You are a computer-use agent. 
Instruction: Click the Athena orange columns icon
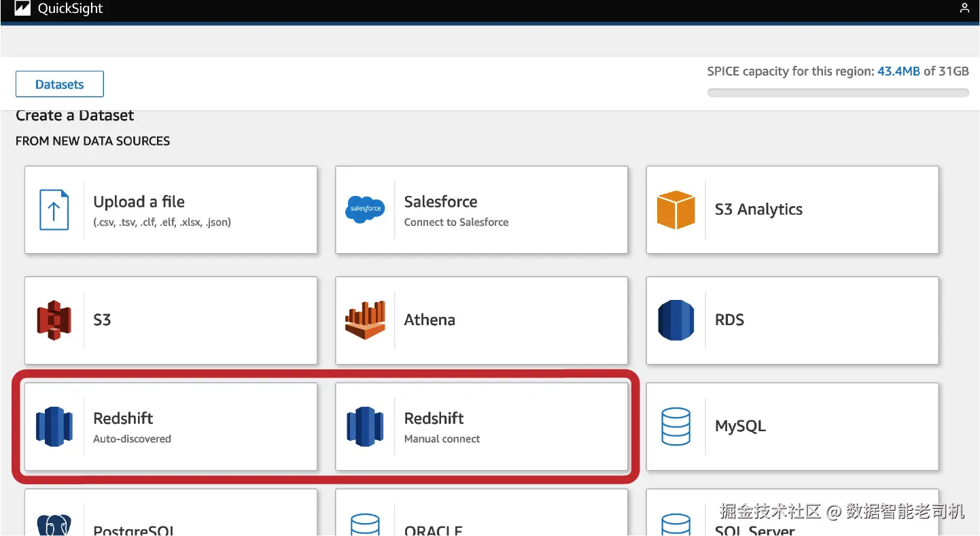click(x=365, y=320)
